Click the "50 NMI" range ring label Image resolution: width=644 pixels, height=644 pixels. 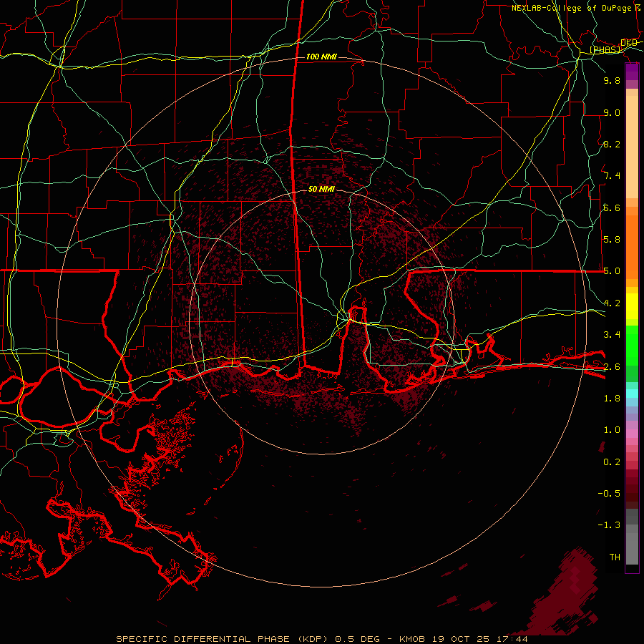[x=321, y=189]
